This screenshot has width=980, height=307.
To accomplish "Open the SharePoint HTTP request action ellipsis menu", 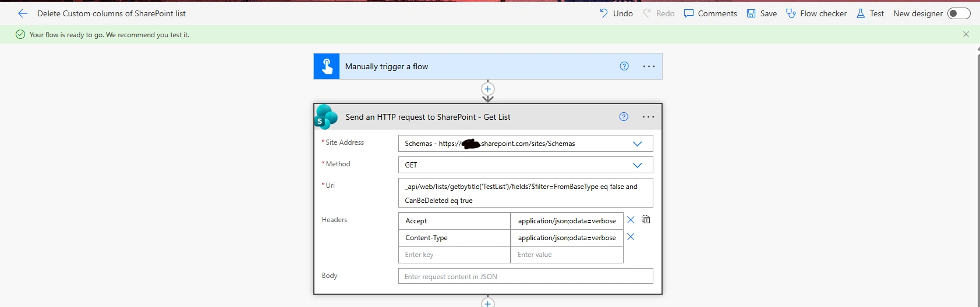I will point(648,117).
